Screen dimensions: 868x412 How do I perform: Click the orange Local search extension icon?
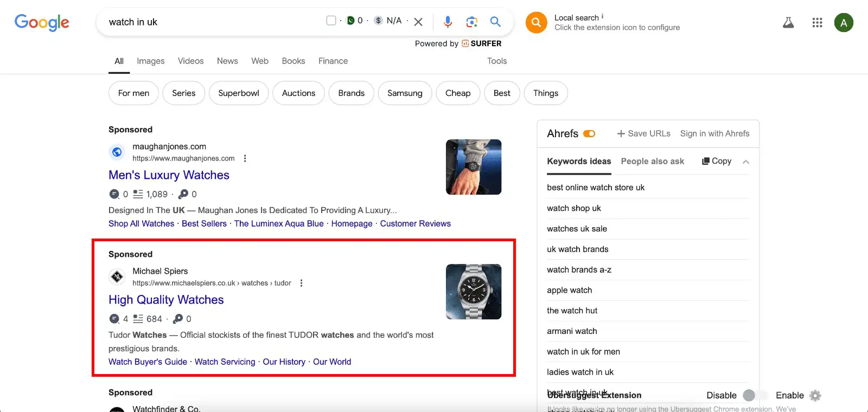pos(536,23)
